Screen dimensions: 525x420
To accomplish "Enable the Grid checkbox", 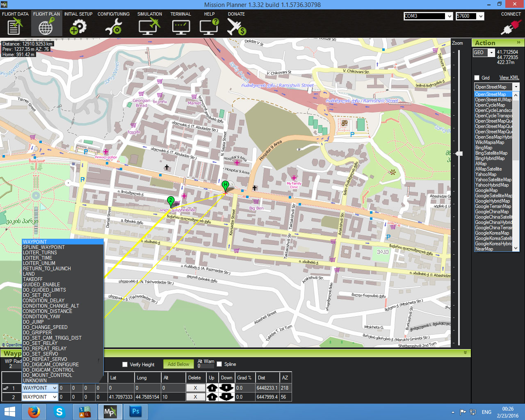I will point(477,78).
